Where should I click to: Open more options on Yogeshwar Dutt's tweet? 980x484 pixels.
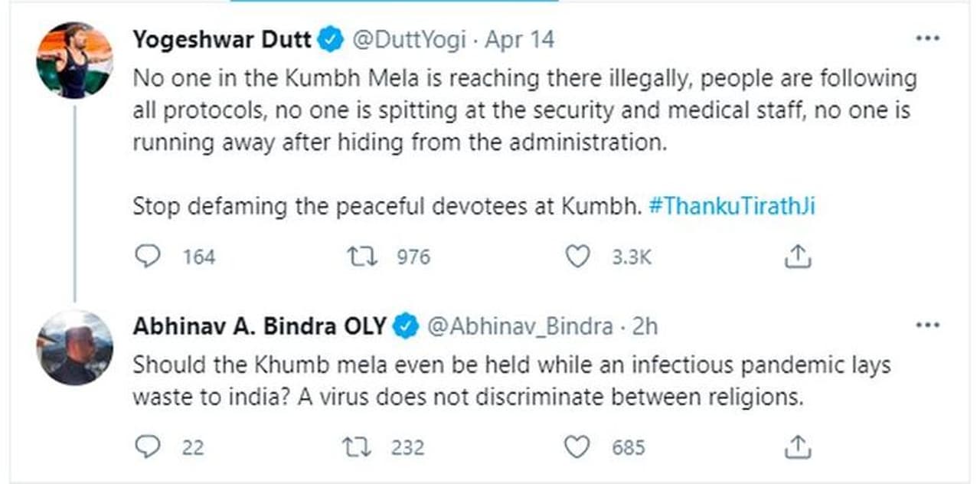(x=927, y=39)
